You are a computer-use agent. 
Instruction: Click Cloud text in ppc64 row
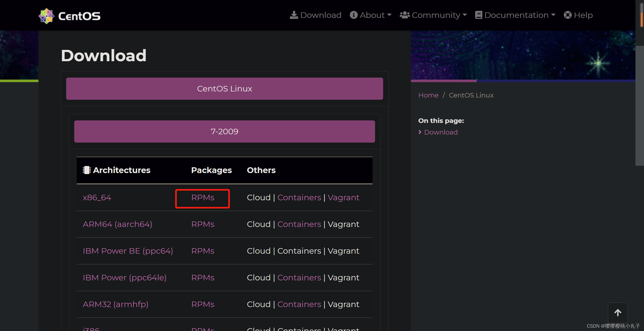[x=259, y=251]
